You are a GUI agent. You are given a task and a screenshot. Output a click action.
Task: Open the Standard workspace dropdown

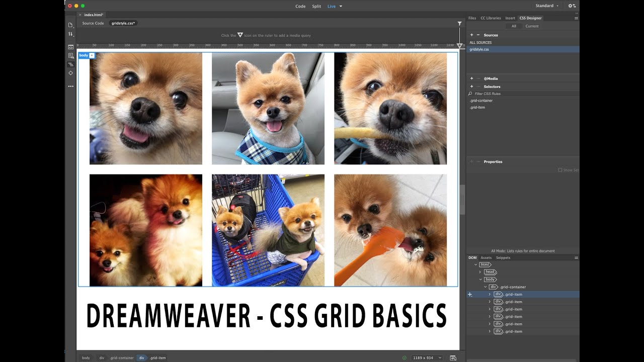click(x=547, y=6)
